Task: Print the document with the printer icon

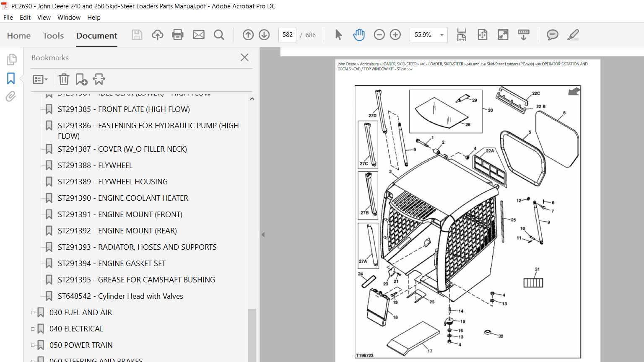Action: click(178, 35)
